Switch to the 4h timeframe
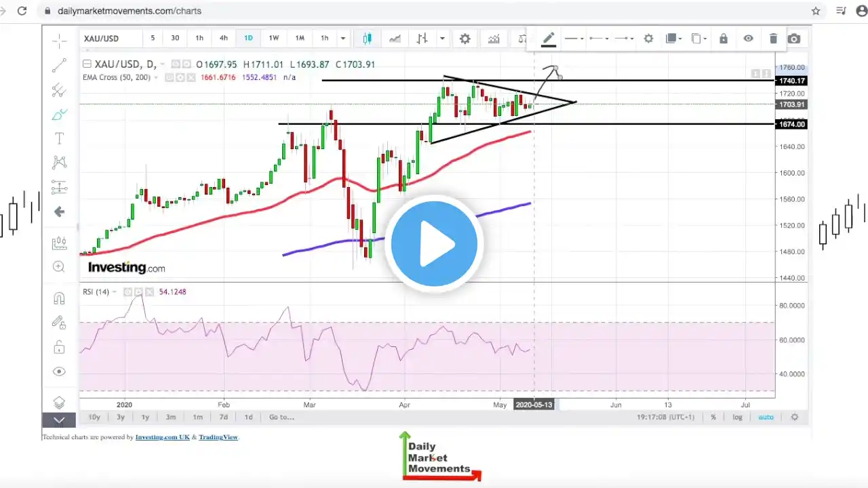The height and width of the screenshot is (488, 868). pyautogui.click(x=224, y=38)
